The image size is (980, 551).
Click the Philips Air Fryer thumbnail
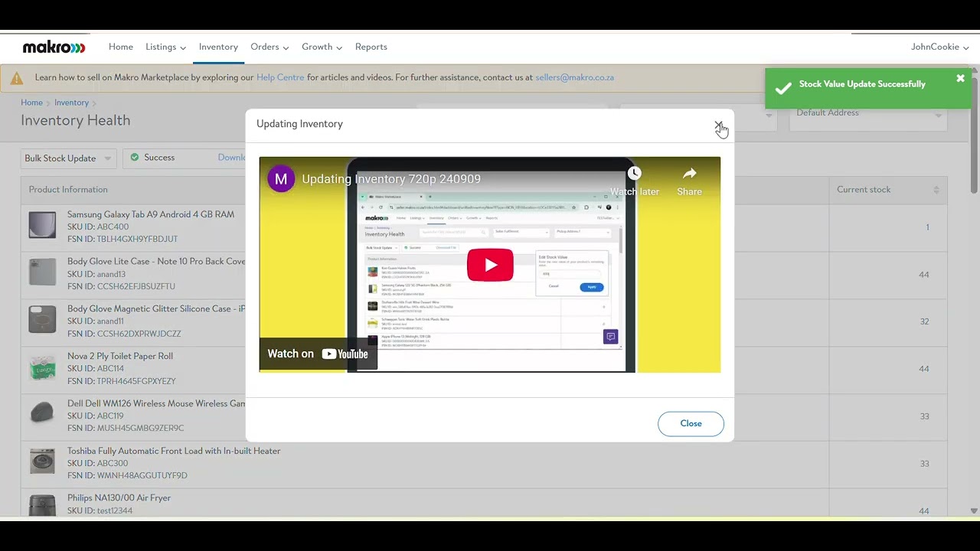42,505
